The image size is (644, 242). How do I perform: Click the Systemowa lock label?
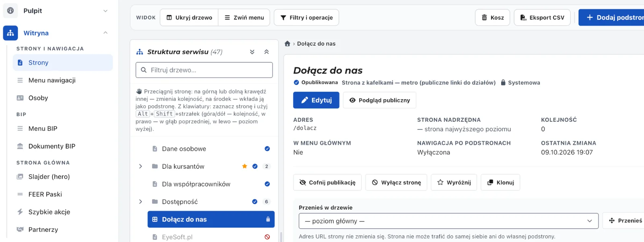(x=520, y=83)
